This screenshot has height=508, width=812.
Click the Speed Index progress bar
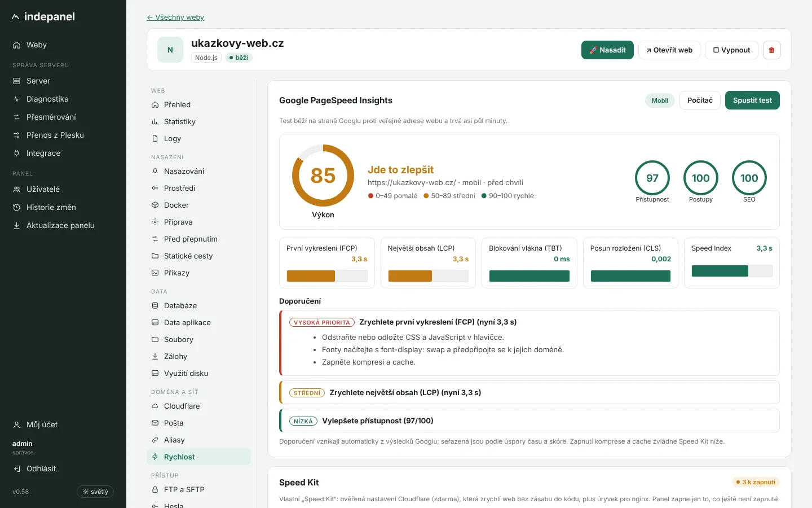pyautogui.click(x=732, y=271)
